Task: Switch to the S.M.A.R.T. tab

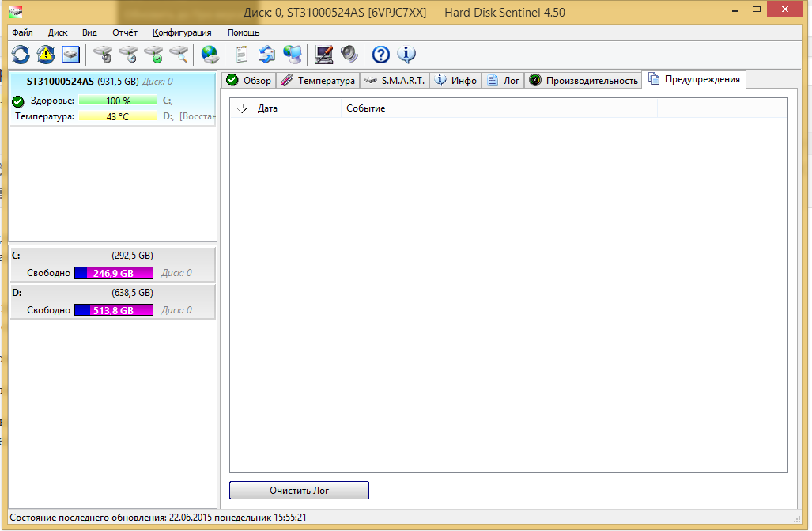Action: (395, 81)
